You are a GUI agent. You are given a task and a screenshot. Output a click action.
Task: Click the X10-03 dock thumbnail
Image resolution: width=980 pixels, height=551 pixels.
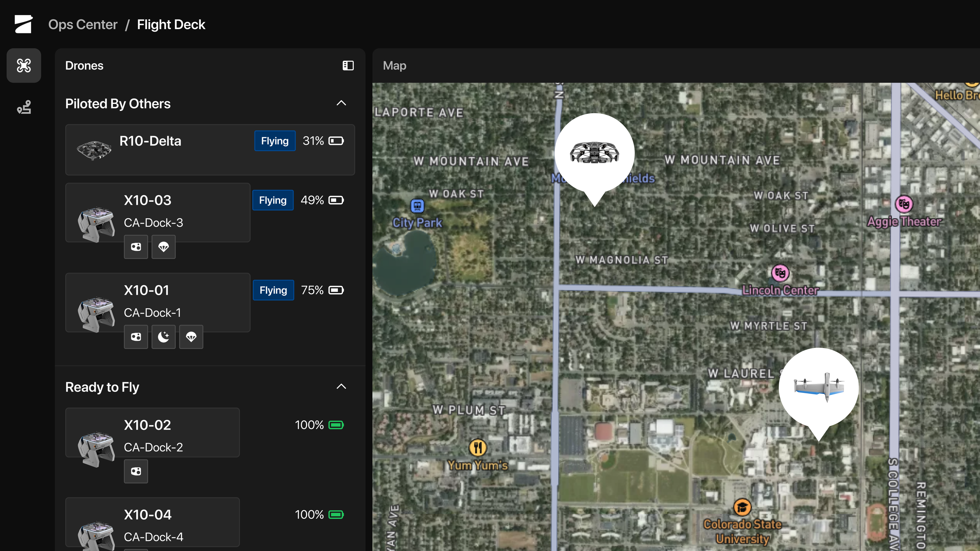[x=96, y=224]
